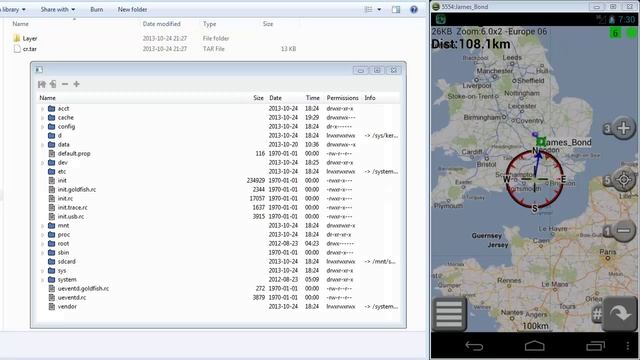This screenshot has height=360, width=640.
Task: Expand the data folder arrow
Action: click(x=42, y=145)
